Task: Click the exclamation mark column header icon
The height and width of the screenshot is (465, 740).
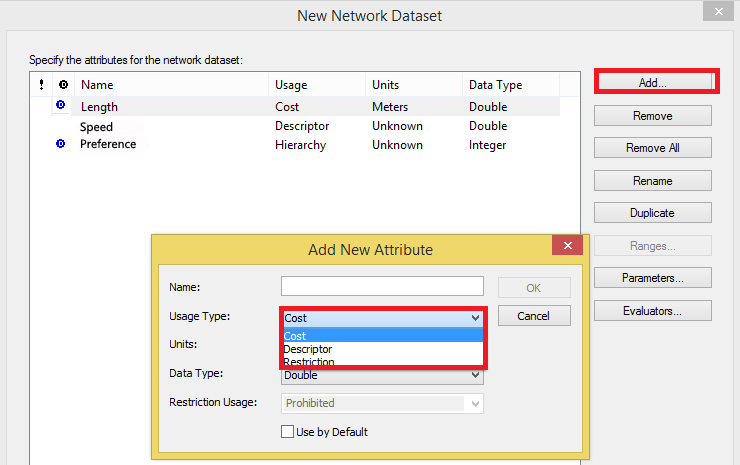Action: tap(41, 85)
